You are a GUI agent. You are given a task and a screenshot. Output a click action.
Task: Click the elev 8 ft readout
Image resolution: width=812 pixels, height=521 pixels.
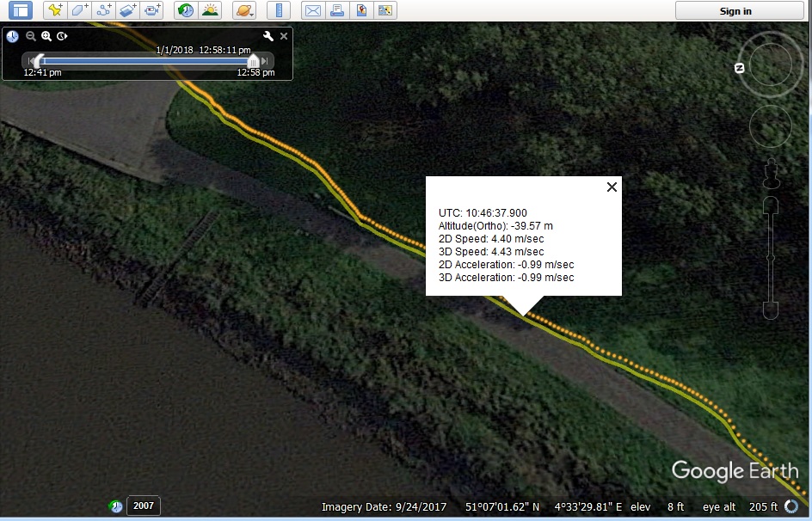click(x=657, y=507)
